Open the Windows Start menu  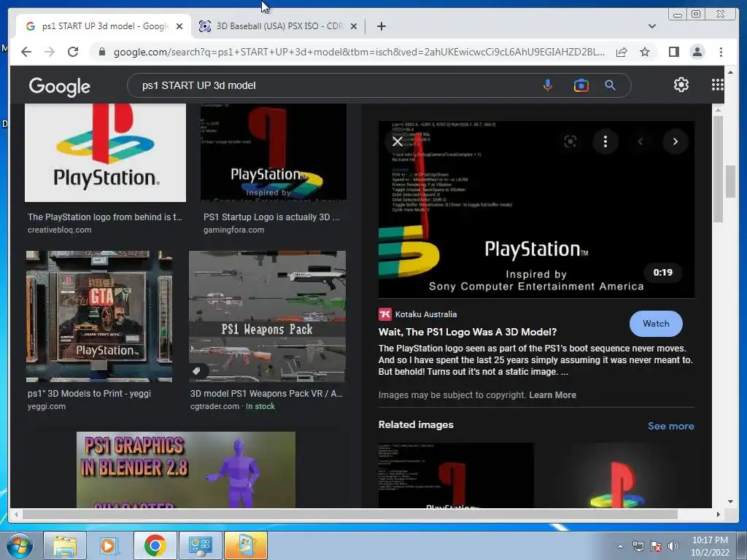19,545
